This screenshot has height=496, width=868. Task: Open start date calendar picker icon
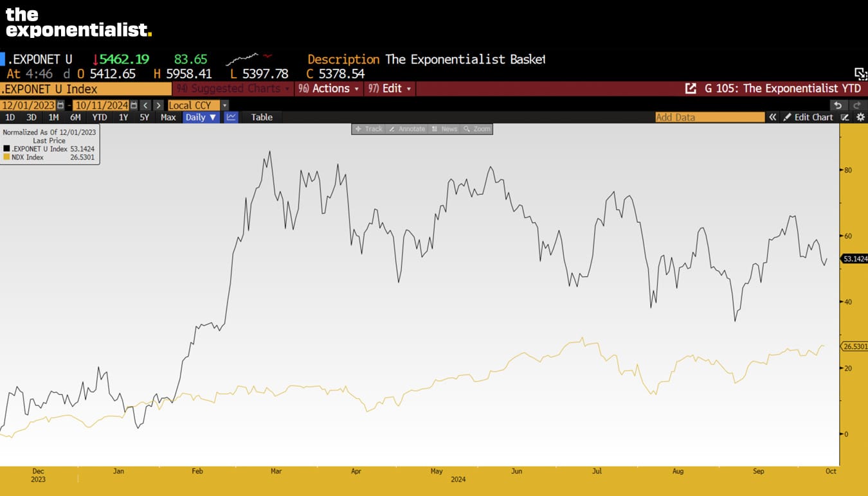(60, 105)
